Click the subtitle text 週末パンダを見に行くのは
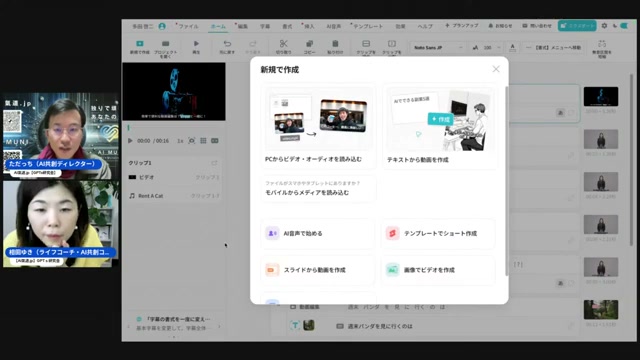This screenshot has width=640, height=360. coord(380,326)
